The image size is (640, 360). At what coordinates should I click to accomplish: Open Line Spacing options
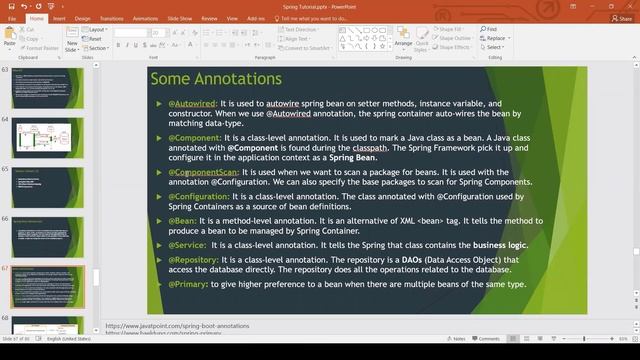(256, 33)
